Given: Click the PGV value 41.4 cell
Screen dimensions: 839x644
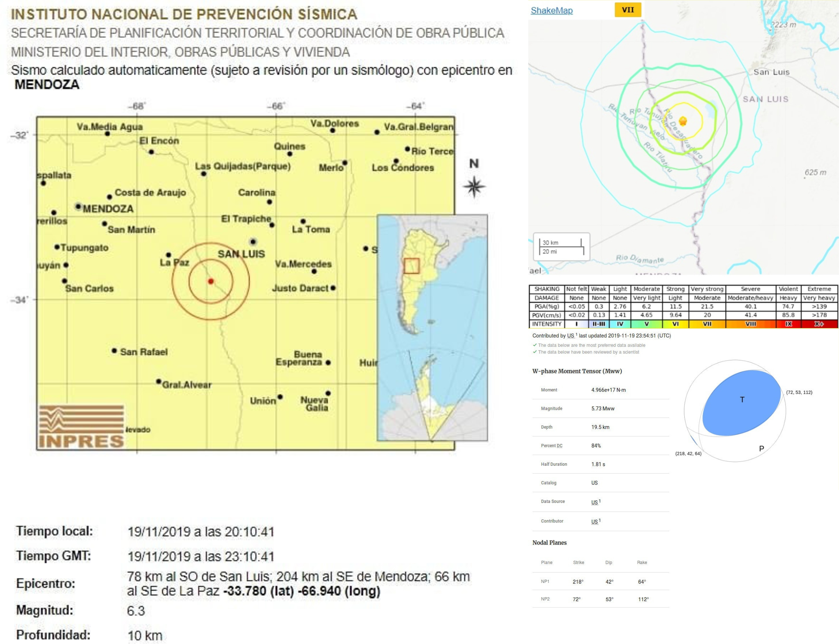Looking at the screenshot, I should pyautogui.click(x=751, y=315).
